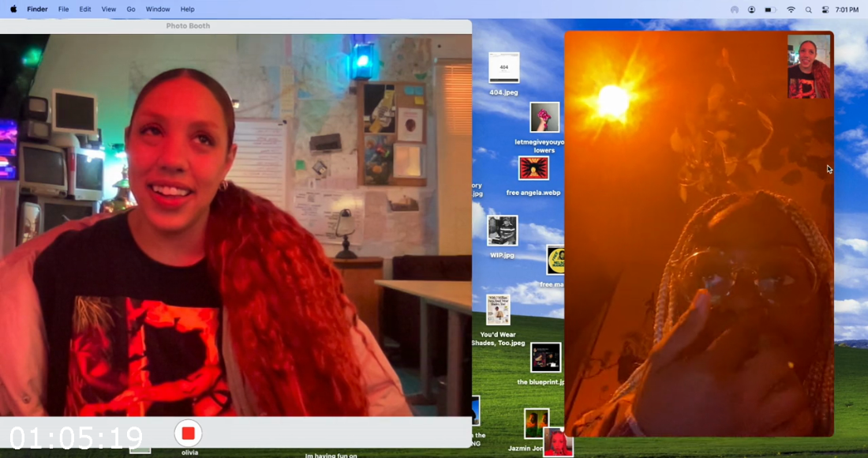Click the user account menu bar icon
868x458 pixels.
coord(751,9)
